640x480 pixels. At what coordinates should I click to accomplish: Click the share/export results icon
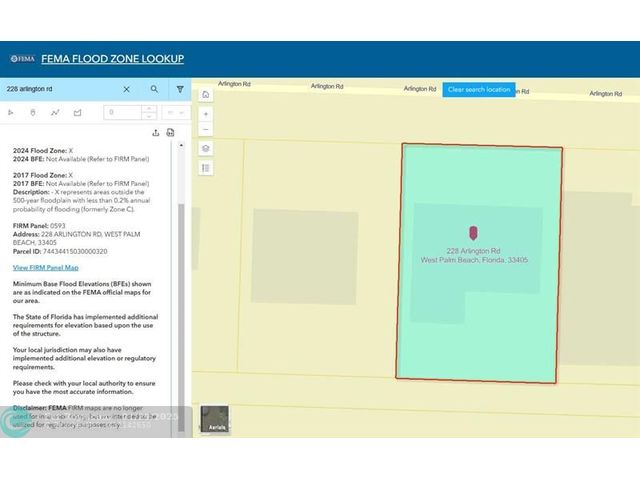coord(156,133)
